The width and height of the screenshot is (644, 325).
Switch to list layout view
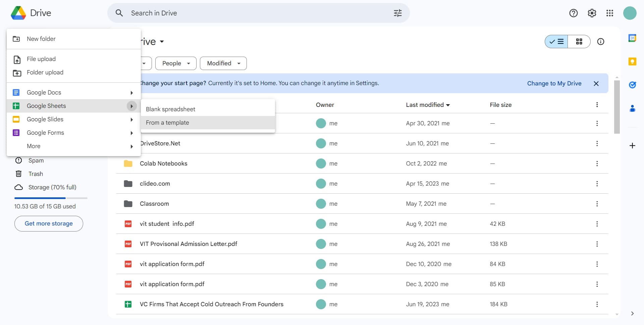[556, 42]
